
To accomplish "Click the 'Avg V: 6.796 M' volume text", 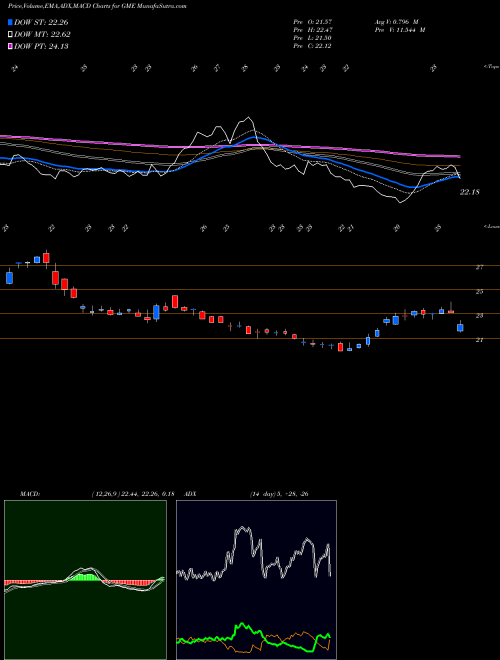I will (x=396, y=21).
